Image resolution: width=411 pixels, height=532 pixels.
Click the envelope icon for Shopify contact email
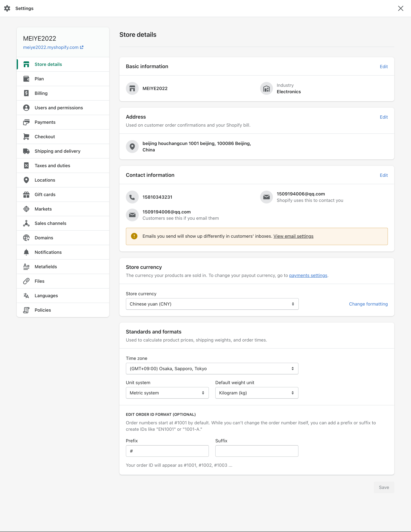click(x=267, y=197)
